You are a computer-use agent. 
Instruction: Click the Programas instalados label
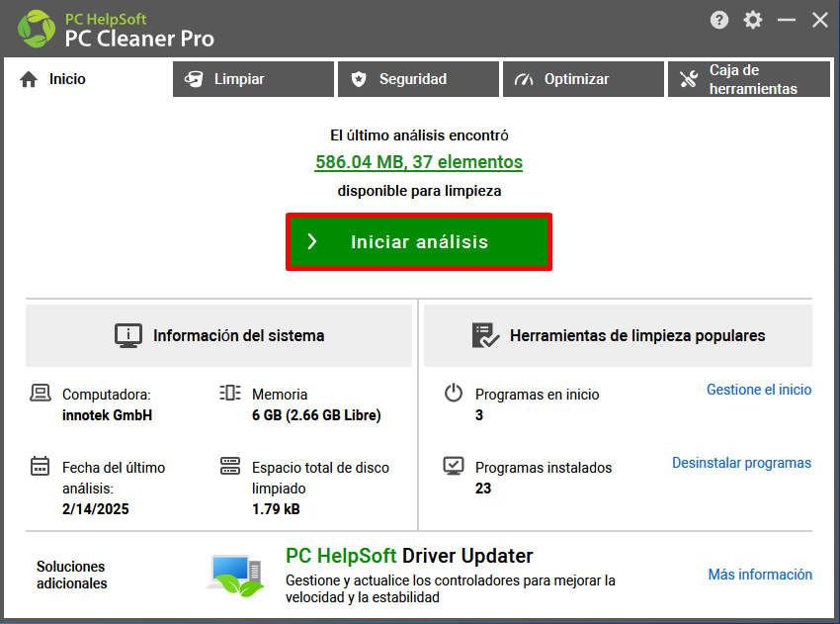click(x=544, y=468)
